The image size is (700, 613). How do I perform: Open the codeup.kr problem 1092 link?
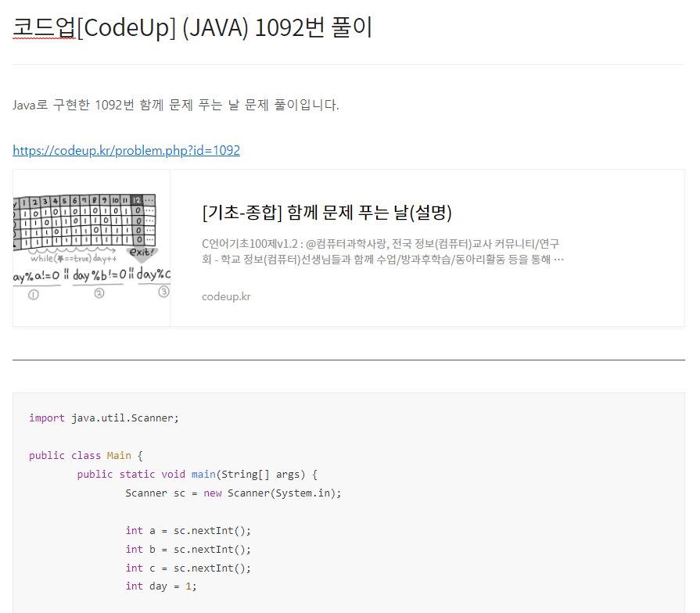pos(127,150)
